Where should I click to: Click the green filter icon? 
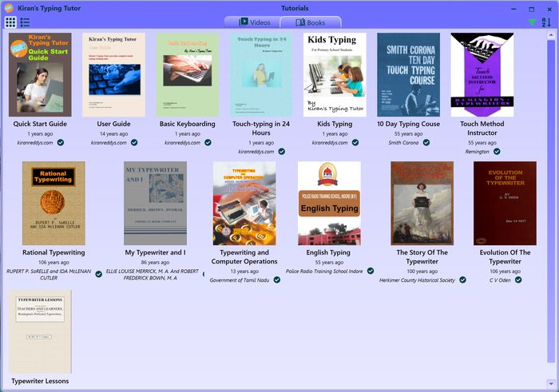[533, 22]
